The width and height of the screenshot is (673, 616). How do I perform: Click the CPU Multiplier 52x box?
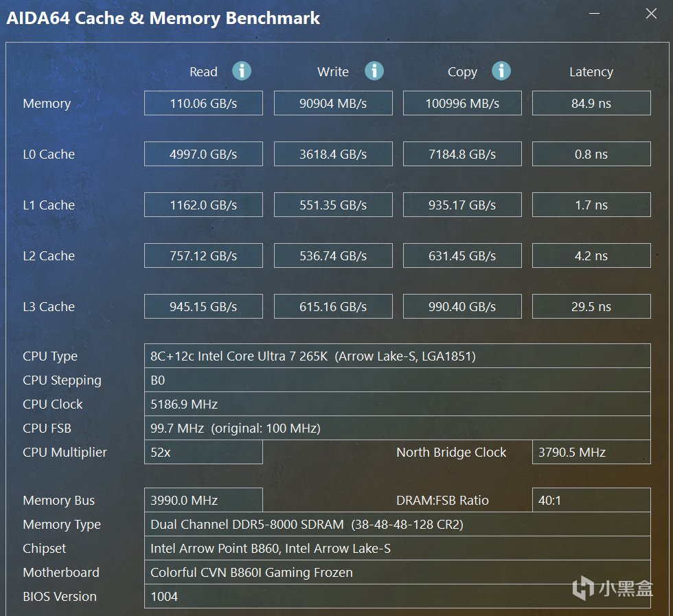203,453
